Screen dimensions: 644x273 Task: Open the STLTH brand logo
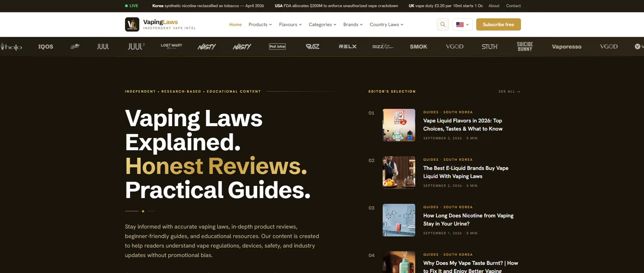pos(490,47)
